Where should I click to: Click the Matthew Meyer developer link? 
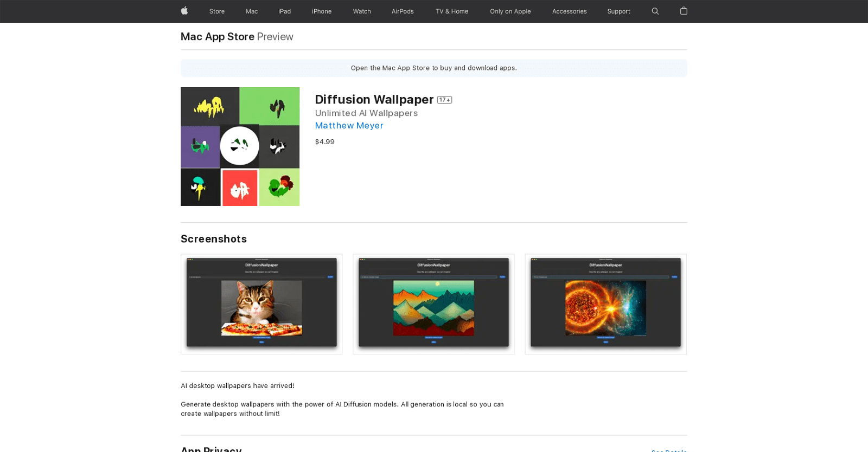pos(349,126)
